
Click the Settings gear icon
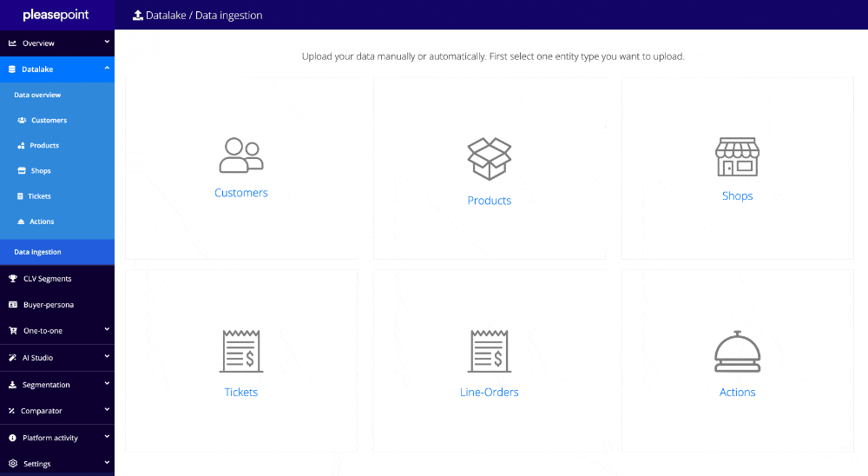click(x=13, y=464)
